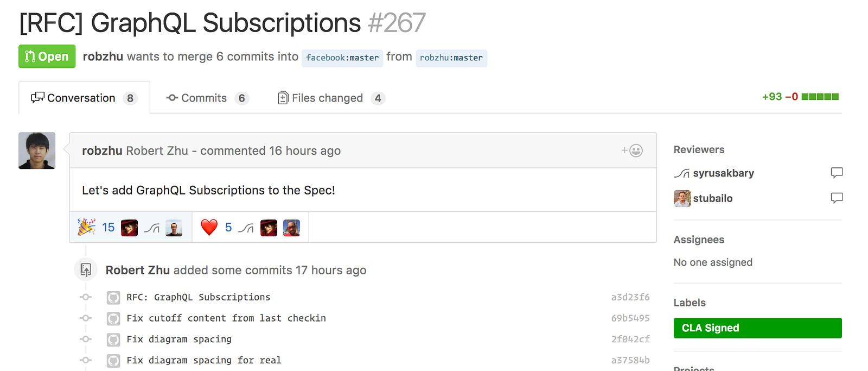Open commit hash 69b5495
The height and width of the screenshot is (371, 868).
click(x=630, y=318)
